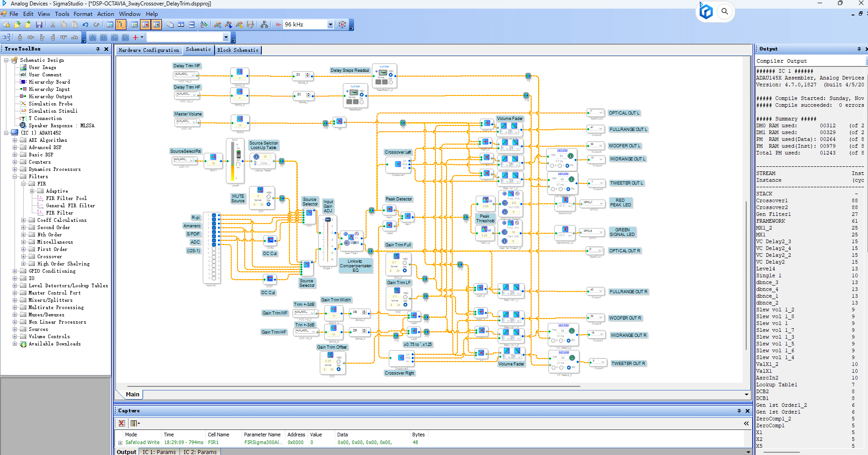Expand the FIR1 capture row
This screenshot has width=868, height=455.
(x=120, y=443)
